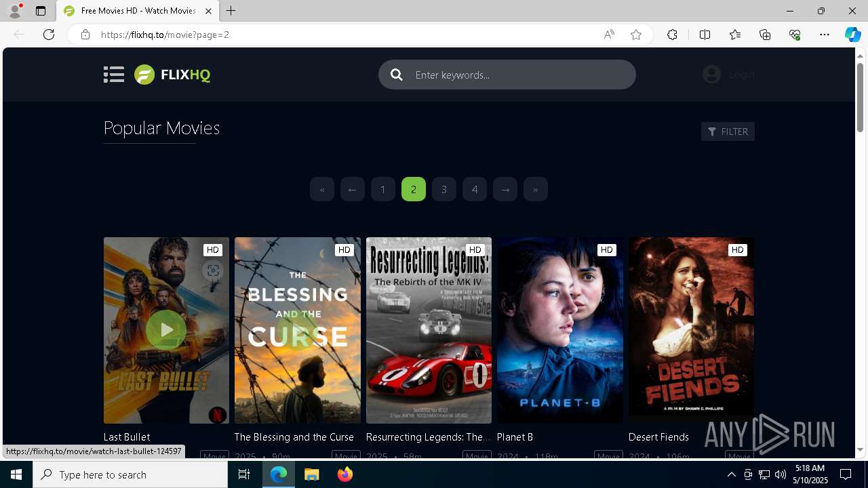Open tab actions menu icon
Screen dimensions: 868x488
41,11
